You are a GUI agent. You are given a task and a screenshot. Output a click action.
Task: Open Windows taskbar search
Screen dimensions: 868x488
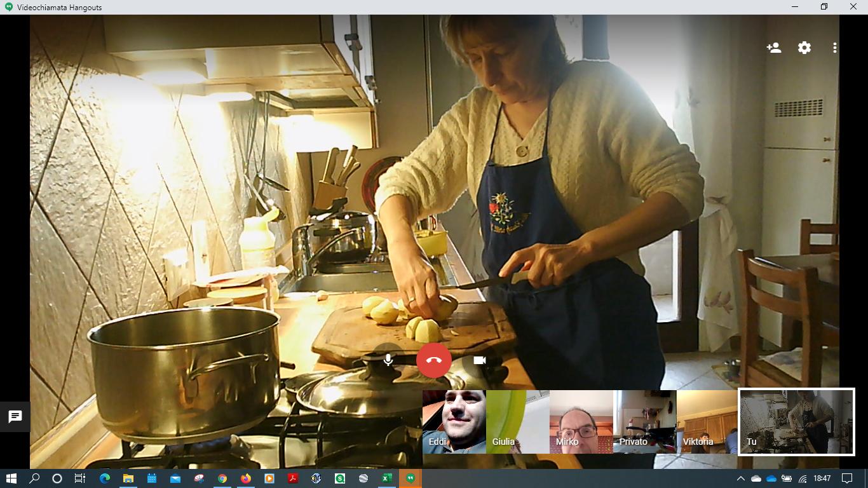click(x=35, y=478)
